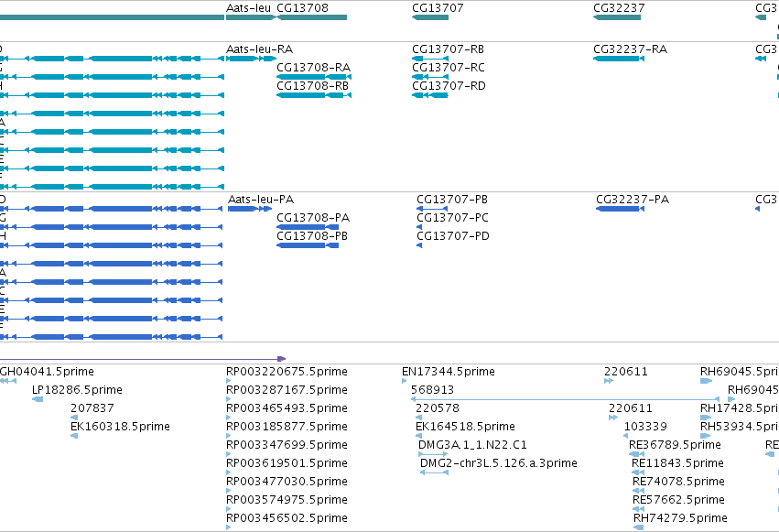Click the 568913 EST label

432,390
